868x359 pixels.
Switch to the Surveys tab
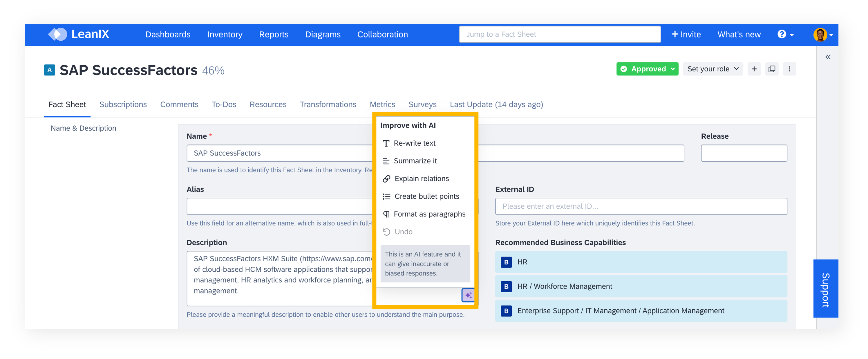coord(422,104)
